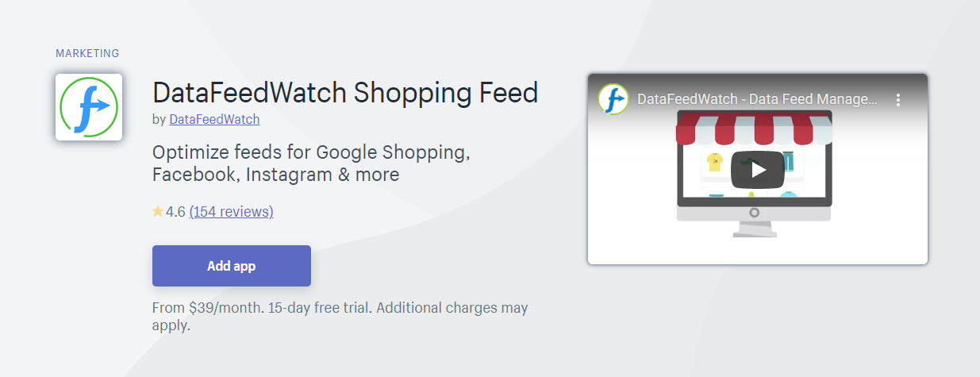
Task: Click the Add app button
Action: 232,266
